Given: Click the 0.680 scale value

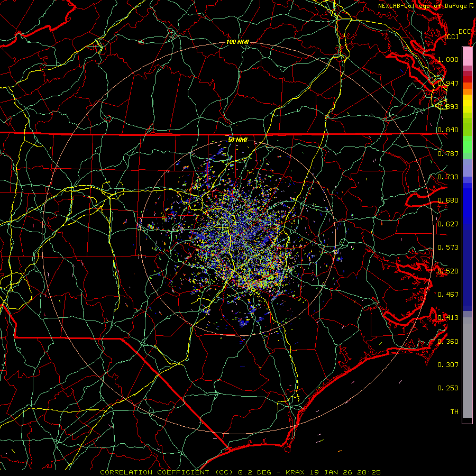Looking at the screenshot, I should tap(448, 200).
